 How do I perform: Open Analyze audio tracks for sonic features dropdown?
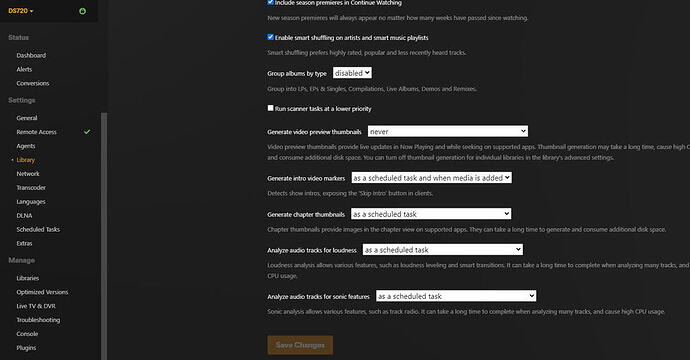click(x=456, y=296)
